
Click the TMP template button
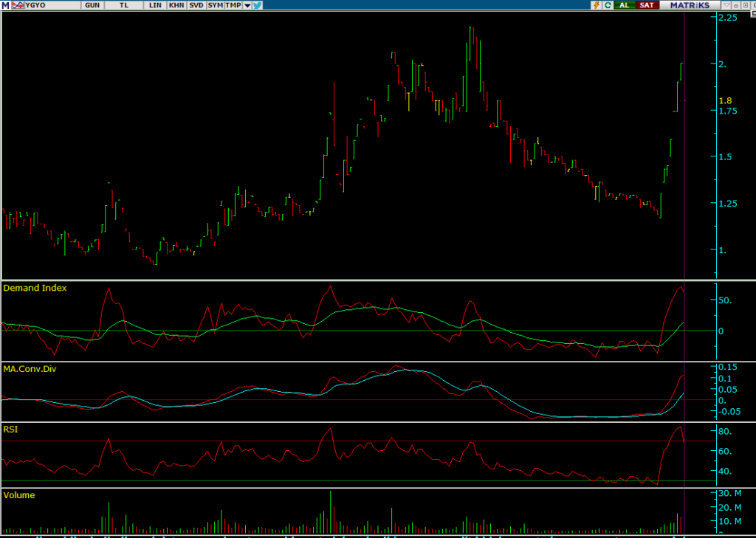pyautogui.click(x=233, y=5)
